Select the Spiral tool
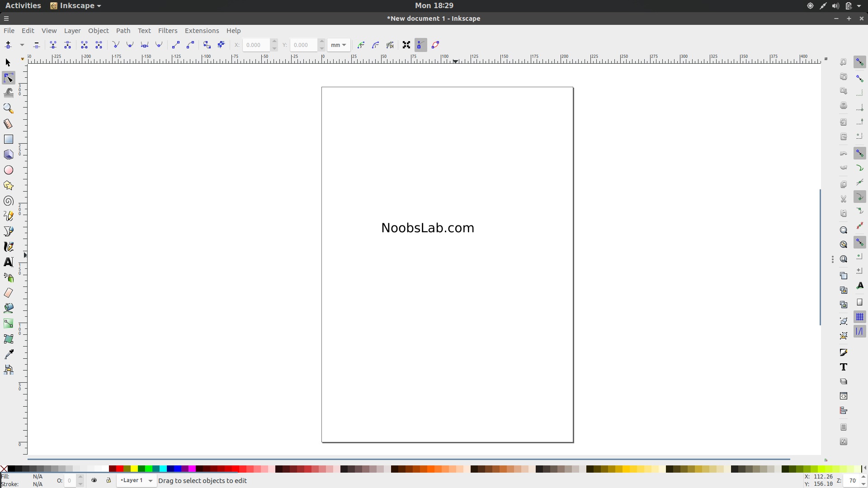The width and height of the screenshot is (868, 488). click(x=8, y=201)
